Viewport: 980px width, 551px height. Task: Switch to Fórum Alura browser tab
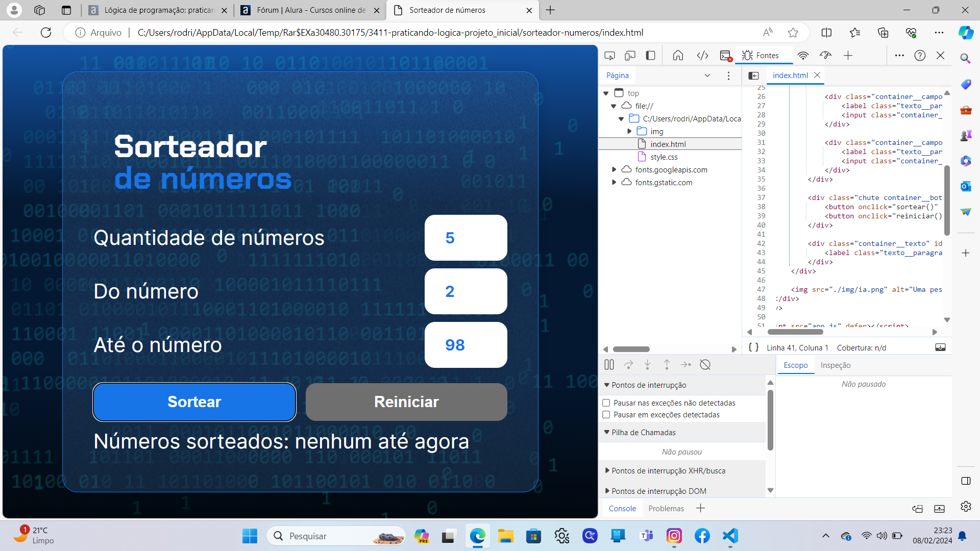click(x=310, y=10)
